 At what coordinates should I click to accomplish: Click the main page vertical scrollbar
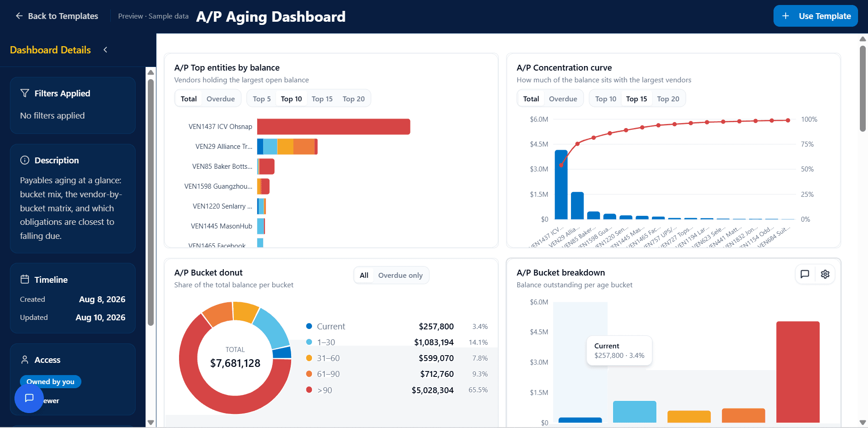tap(863, 88)
